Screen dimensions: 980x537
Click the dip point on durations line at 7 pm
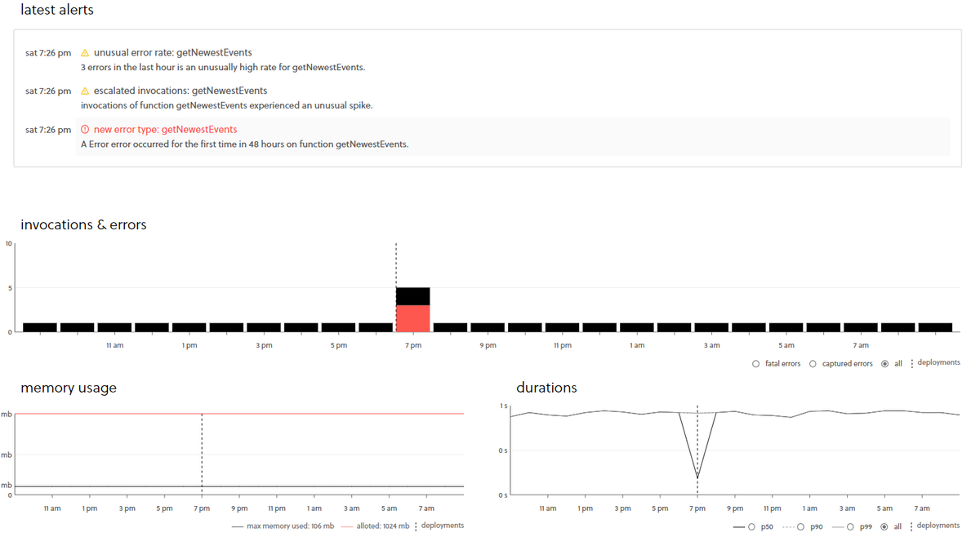pyautogui.click(x=697, y=478)
